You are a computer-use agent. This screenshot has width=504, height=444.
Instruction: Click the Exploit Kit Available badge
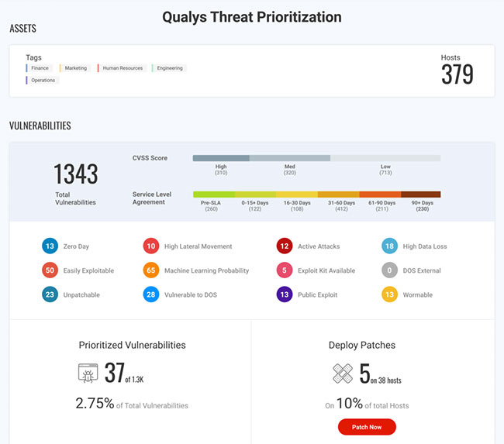pyautogui.click(x=285, y=270)
